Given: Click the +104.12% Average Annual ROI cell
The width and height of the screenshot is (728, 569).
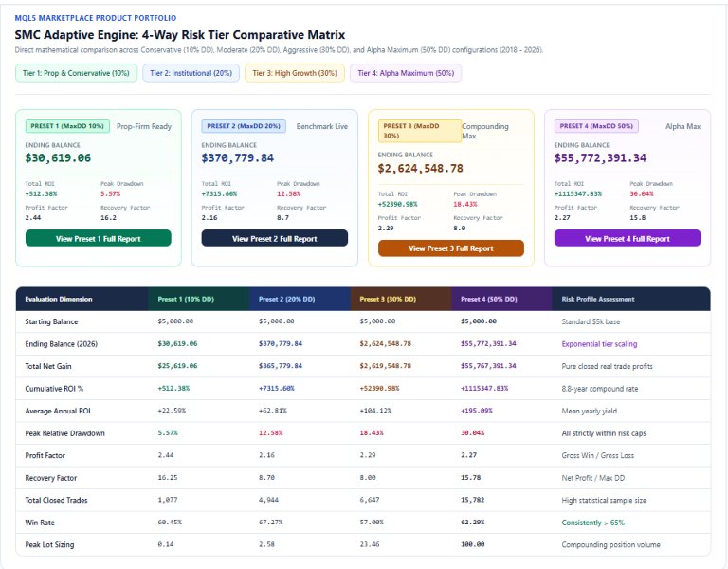Looking at the screenshot, I should pyautogui.click(x=375, y=410).
